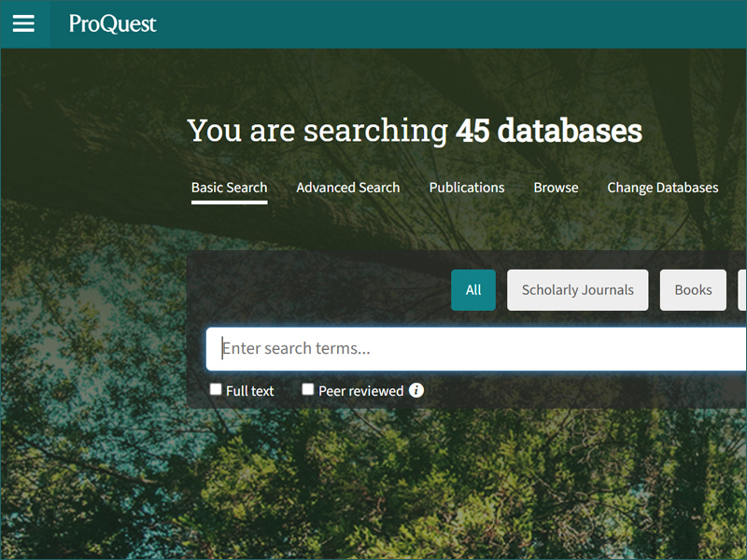Click the Peer reviewed label text
This screenshot has height=560, width=747.
(360, 391)
